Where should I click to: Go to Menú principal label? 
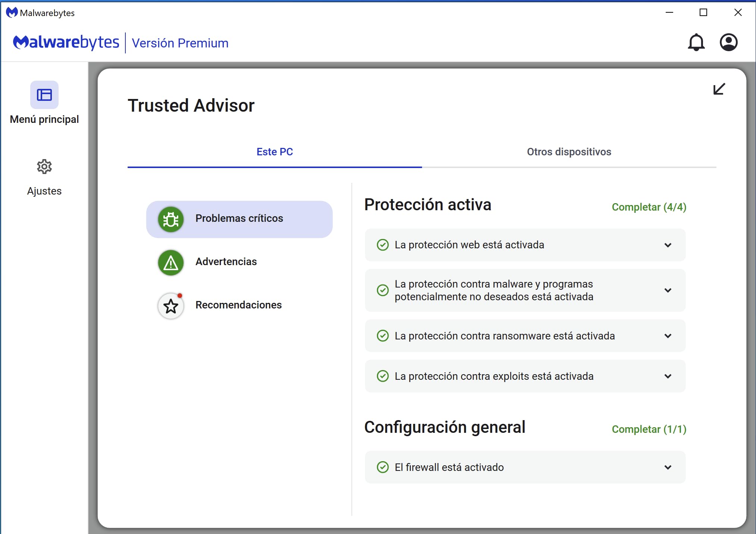coord(44,119)
